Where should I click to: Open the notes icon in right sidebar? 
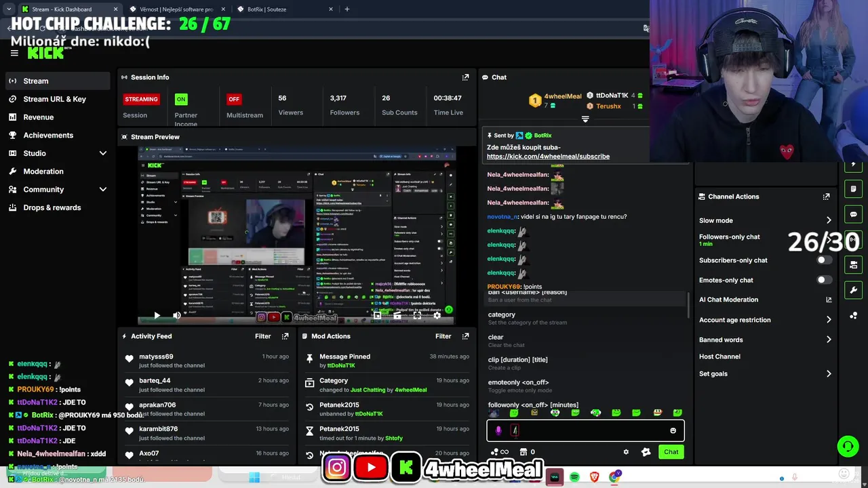pyautogui.click(x=853, y=189)
